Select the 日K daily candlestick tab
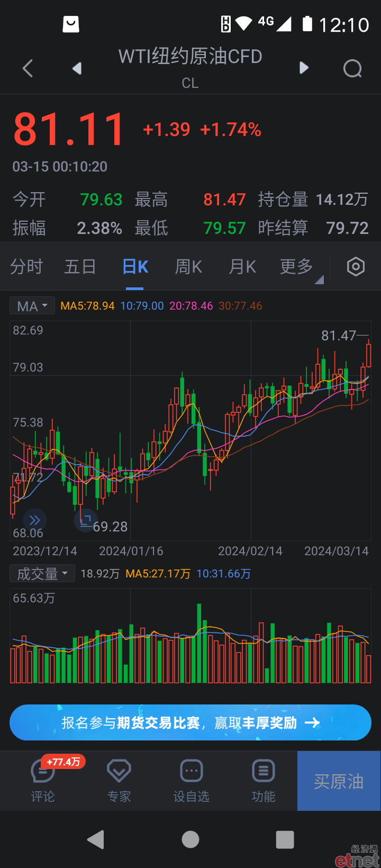Screen dimensions: 381x868 [x=135, y=267]
